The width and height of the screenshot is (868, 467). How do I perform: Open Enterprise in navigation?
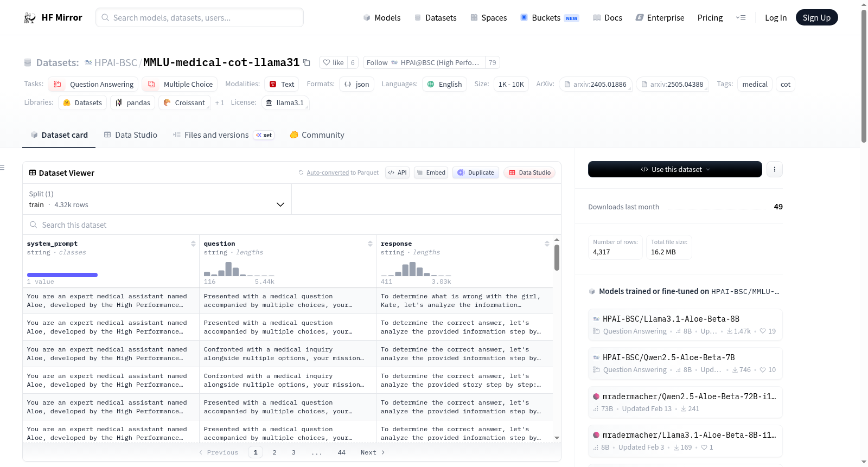(660, 18)
